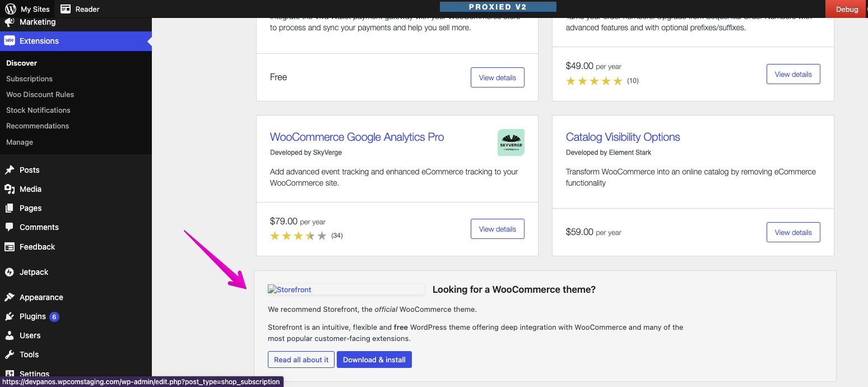Open the Catalog Visibility Options link
Viewport: 868px width, 387px height.
click(x=623, y=137)
